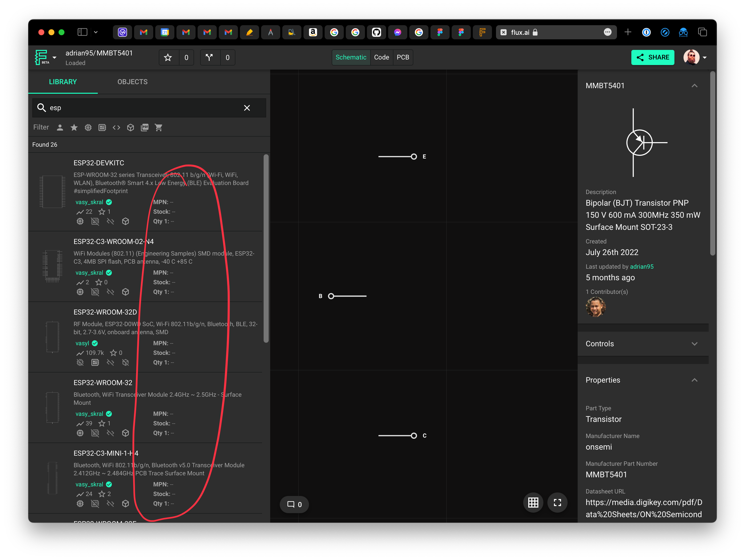Open adrian95 profile link
Viewport: 745px width, 560px height.
click(x=642, y=267)
